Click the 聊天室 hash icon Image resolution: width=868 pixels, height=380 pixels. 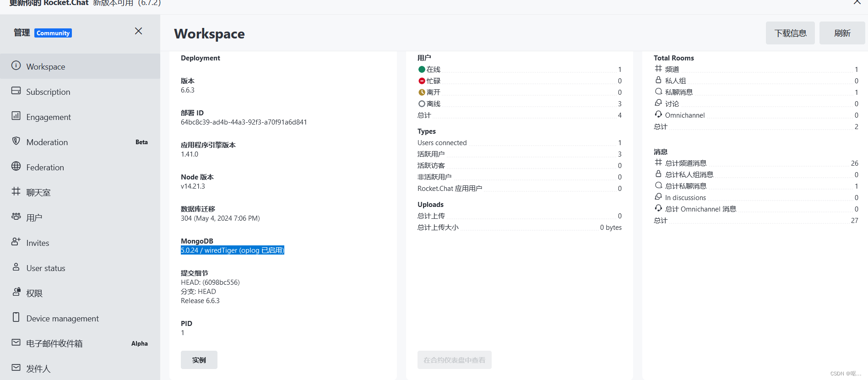pos(16,191)
